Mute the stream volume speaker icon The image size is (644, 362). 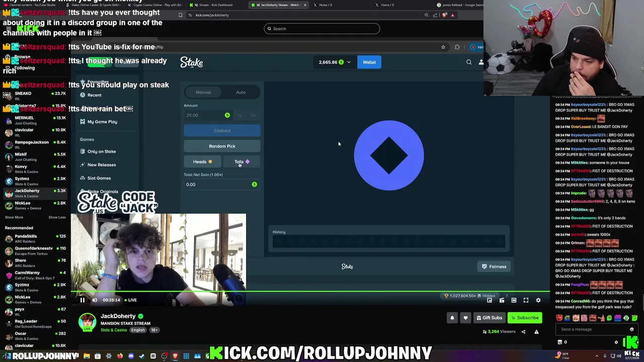click(x=95, y=300)
